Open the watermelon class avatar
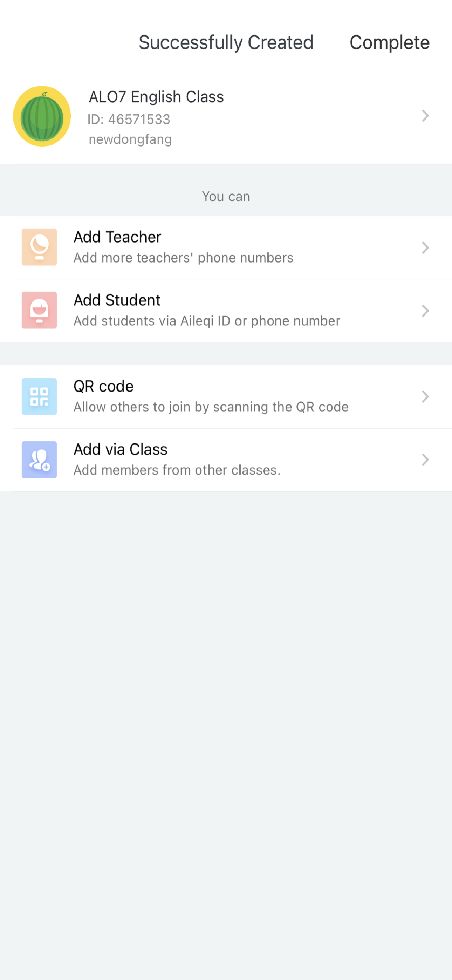The image size is (452, 980). point(42,116)
